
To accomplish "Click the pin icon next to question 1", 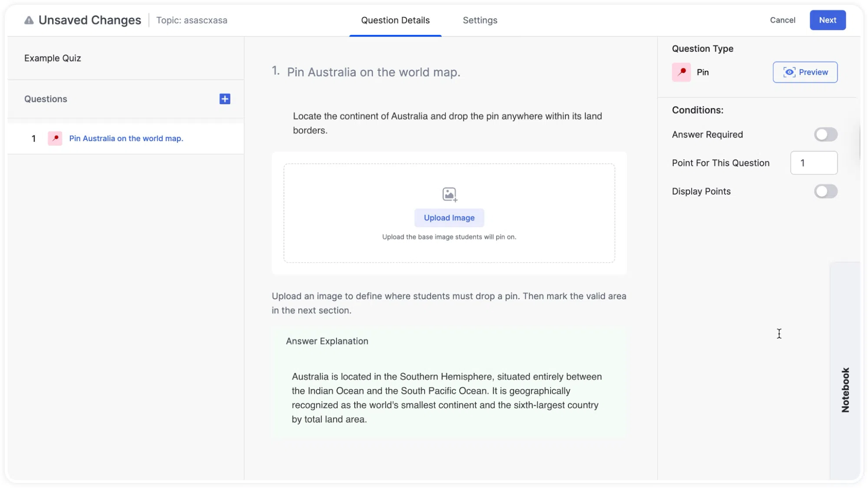I will tap(55, 138).
